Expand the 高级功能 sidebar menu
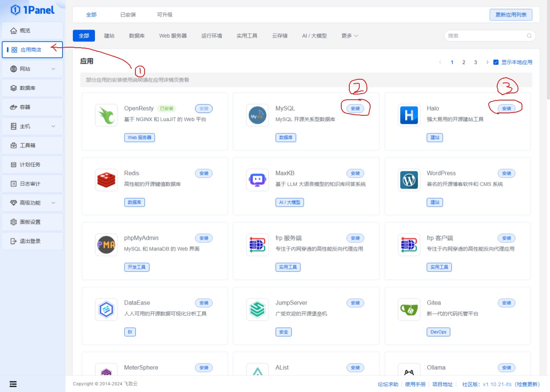 32,203
